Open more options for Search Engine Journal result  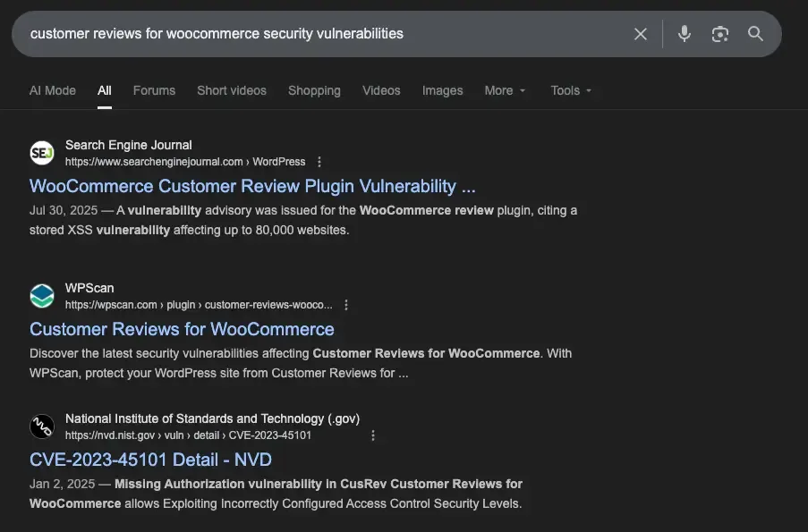click(319, 162)
